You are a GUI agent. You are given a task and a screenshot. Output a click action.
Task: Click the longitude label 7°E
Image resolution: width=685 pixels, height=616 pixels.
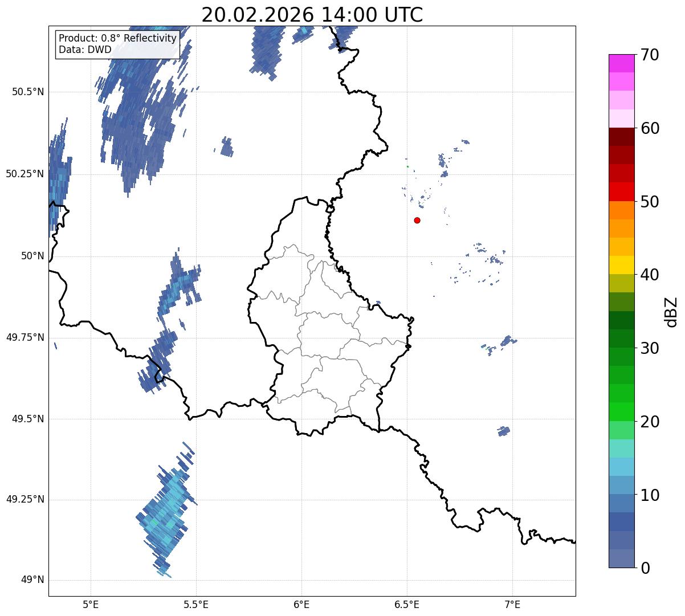coord(512,604)
